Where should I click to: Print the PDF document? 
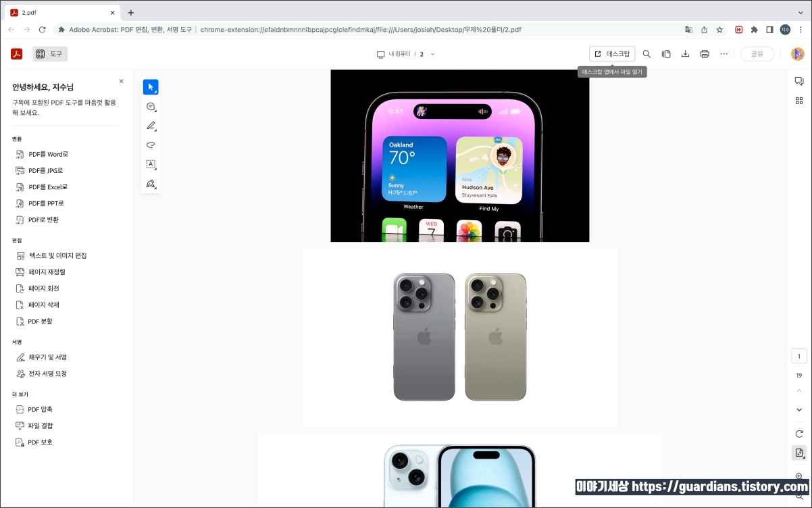pos(705,54)
